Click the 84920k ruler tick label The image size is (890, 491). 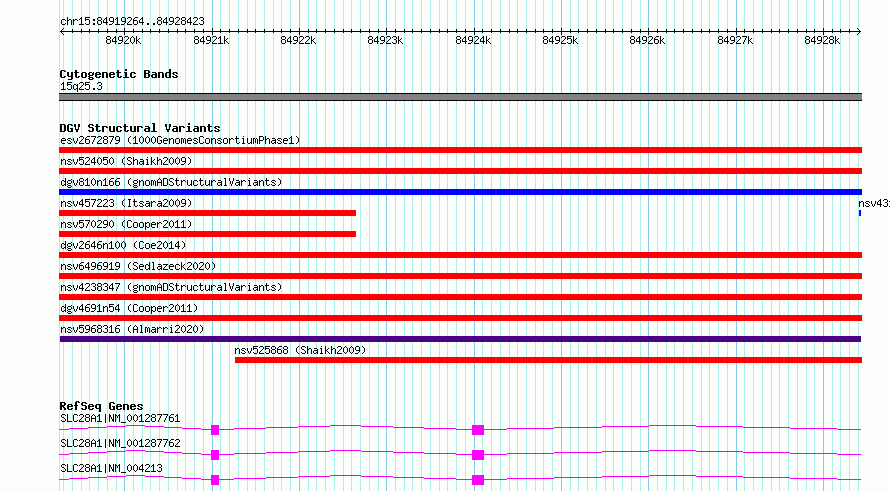(x=123, y=40)
